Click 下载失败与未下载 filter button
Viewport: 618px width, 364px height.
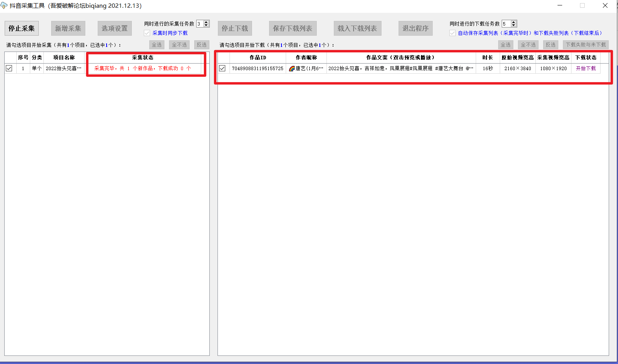585,45
